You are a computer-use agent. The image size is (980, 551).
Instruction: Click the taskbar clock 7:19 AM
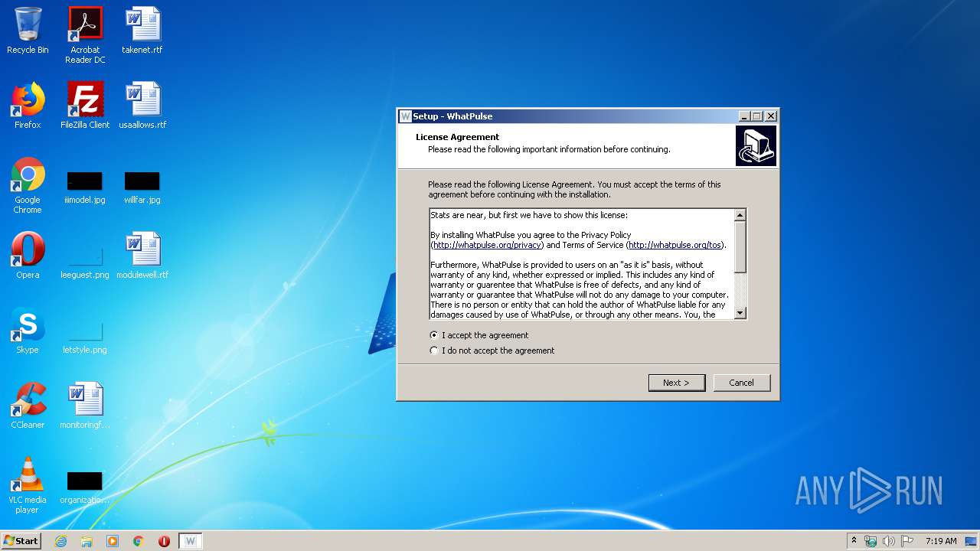pyautogui.click(x=941, y=541)
